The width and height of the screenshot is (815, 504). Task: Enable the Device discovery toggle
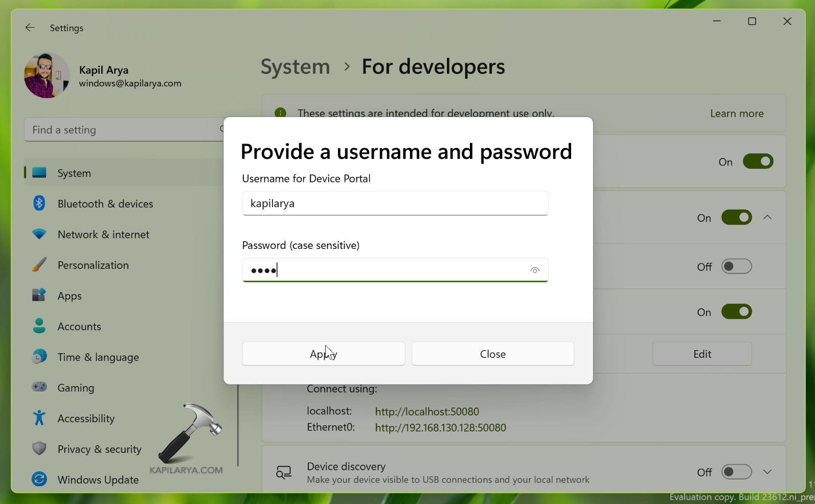(x=736, y=472)
